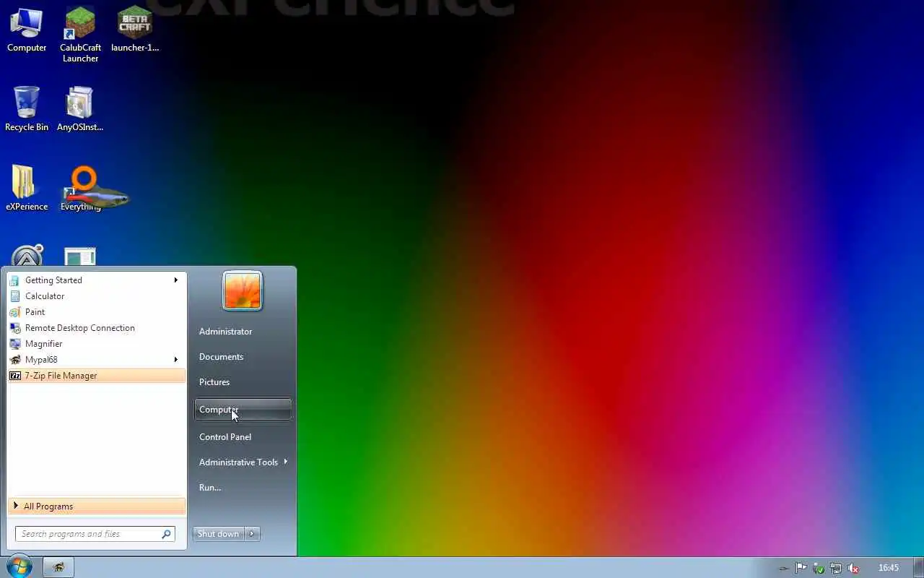Click the 7-Zip File Manager icon
Viewport: 924px width, 578px height.
tap(15, 376)
